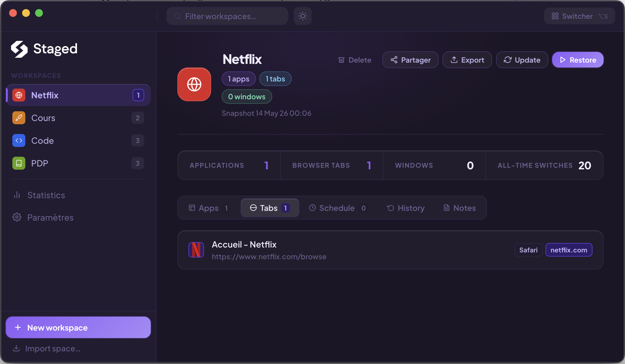Image resolution: width=625 pixels, height=364 pixels.
Task: Click the Delete trash icon
Action: click(341, 60)
